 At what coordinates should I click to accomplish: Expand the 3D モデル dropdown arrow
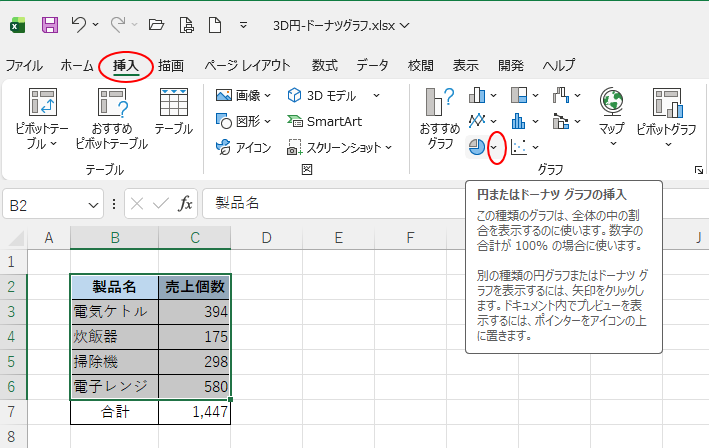click(x=376, y=95)
